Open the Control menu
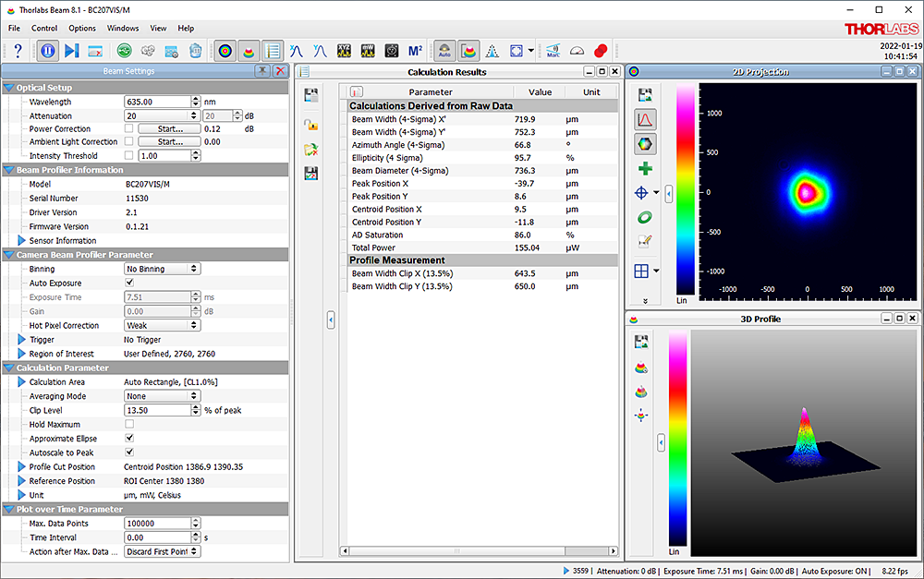Screen dimensions: 924x579 pyautogui.click(x=44, y=28)
